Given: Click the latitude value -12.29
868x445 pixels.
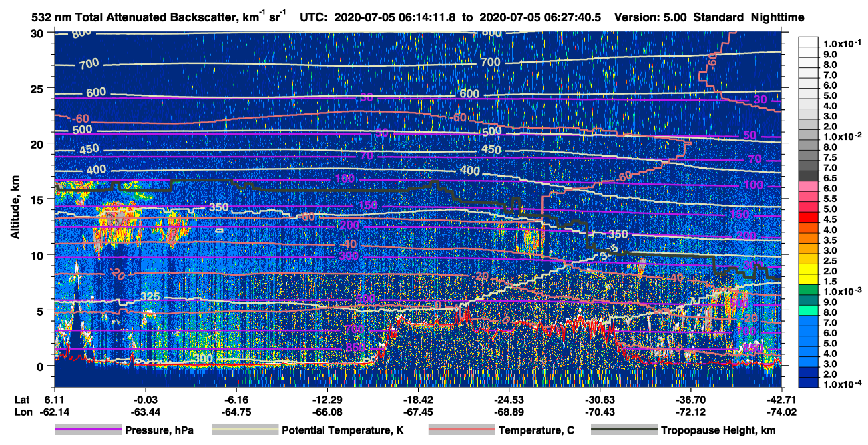Looking at the screenshot, I should [327, 400].
